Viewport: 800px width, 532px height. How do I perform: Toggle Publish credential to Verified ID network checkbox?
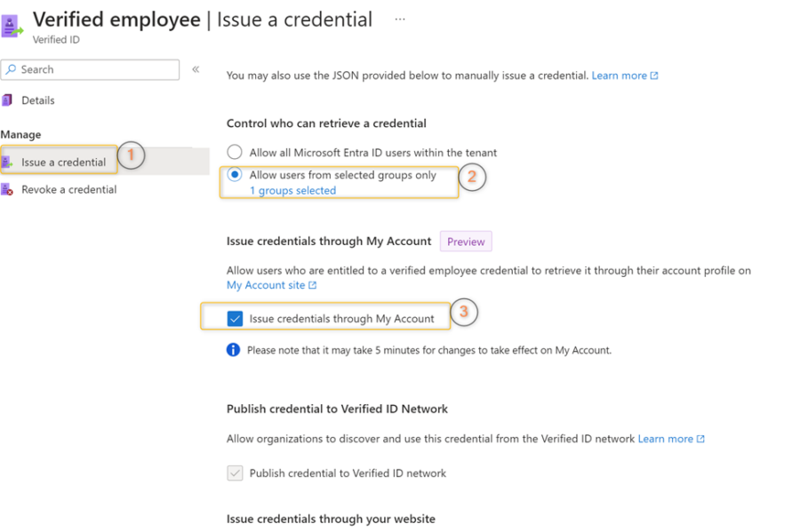click(235, 473)
